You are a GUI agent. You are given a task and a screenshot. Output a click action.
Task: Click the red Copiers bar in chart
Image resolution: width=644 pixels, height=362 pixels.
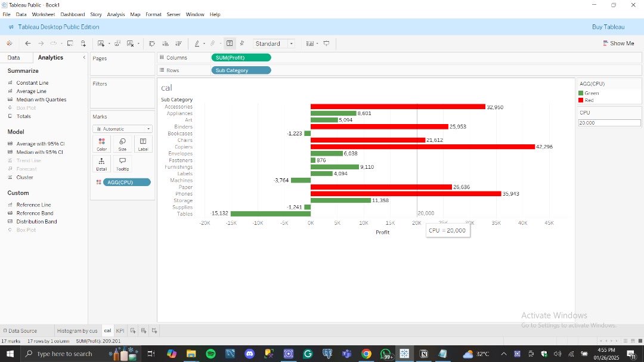pyautogui.click(x=423, y=147)
